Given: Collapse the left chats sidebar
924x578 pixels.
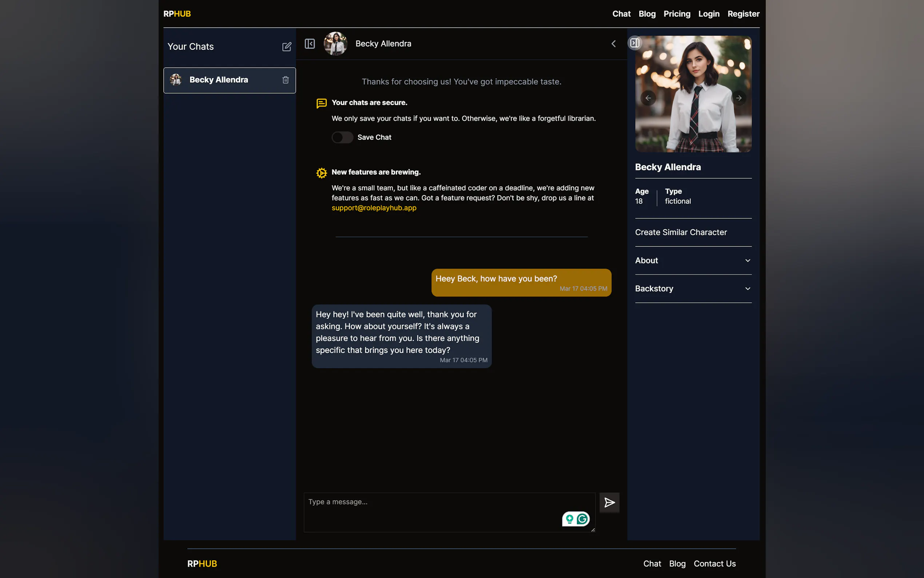Looking at the screenshot, I should (310, 44).
